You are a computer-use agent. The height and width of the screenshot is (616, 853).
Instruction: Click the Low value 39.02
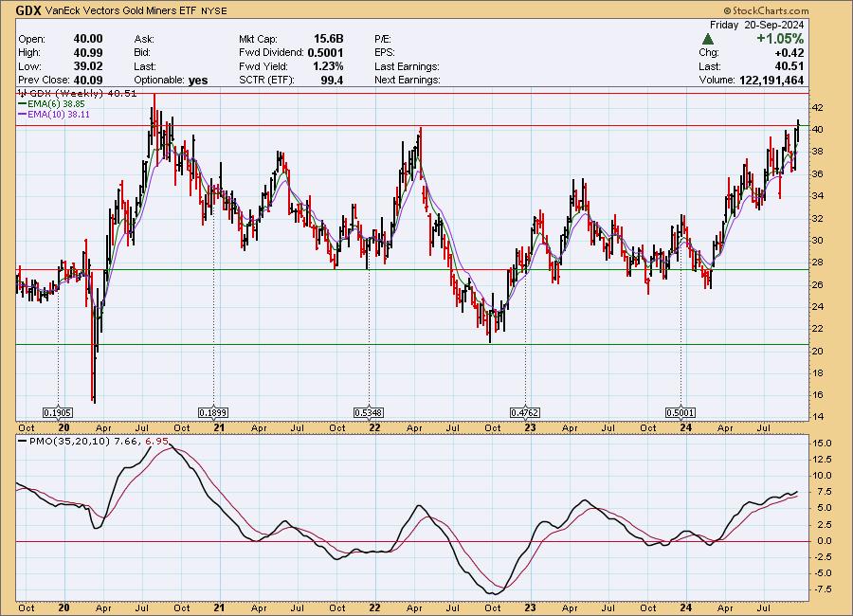(x=88, y=66)
